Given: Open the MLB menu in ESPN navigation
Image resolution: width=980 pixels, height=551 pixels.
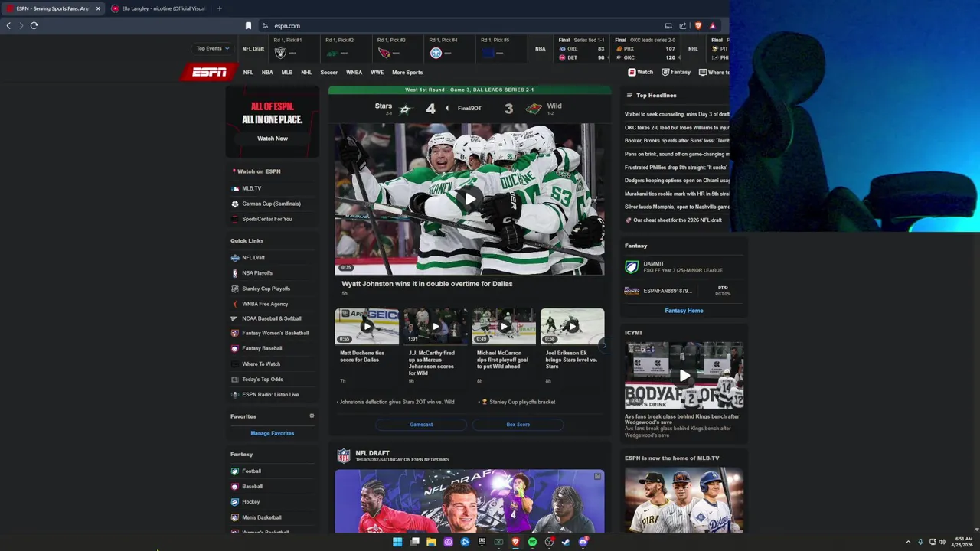Looking at the screenshot, I should coord(287,73).
